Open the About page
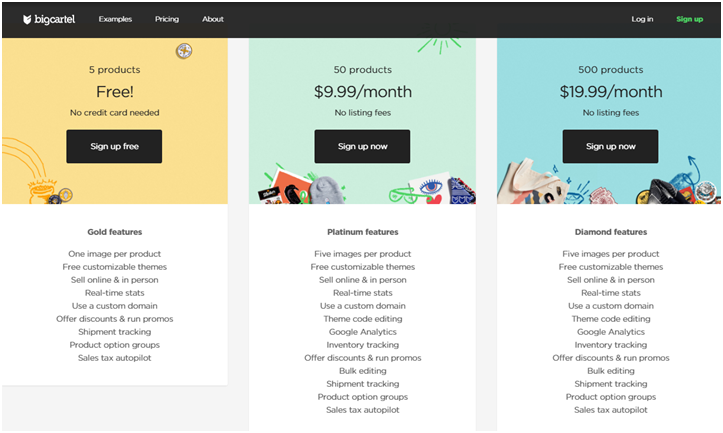Screen dimensions: 723x433 213,19
